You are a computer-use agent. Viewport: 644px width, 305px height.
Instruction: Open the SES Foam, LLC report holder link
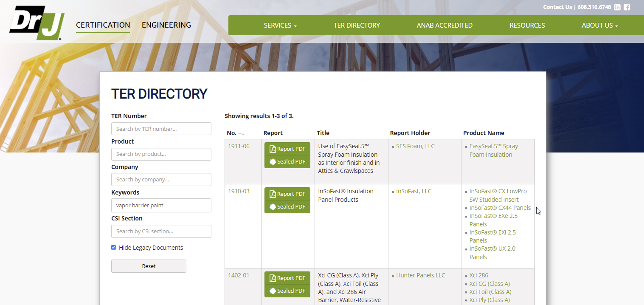(415, 146)
